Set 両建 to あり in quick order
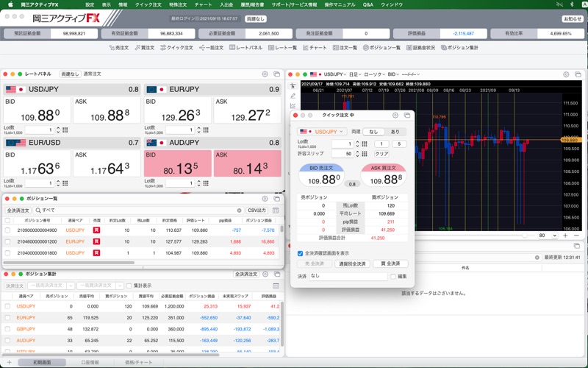 395,131
